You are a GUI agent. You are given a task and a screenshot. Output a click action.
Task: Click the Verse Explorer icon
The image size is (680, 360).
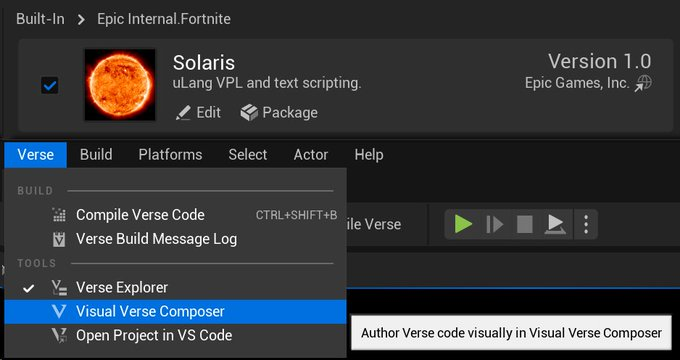tap(59, 288)
